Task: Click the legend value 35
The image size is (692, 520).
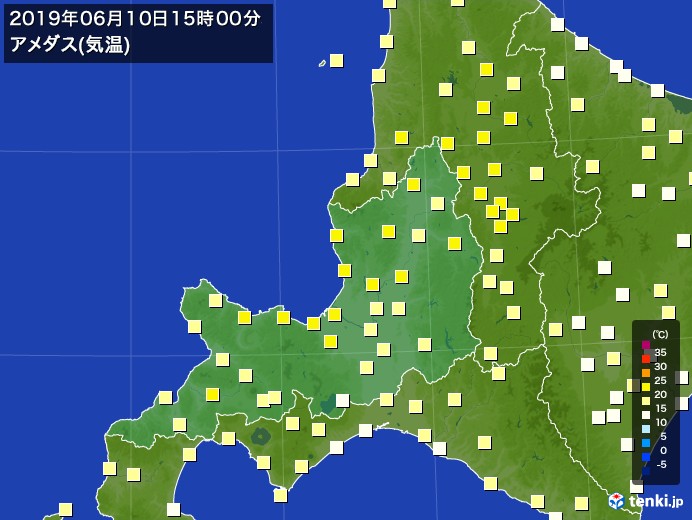Action: [x=660, y=352]
